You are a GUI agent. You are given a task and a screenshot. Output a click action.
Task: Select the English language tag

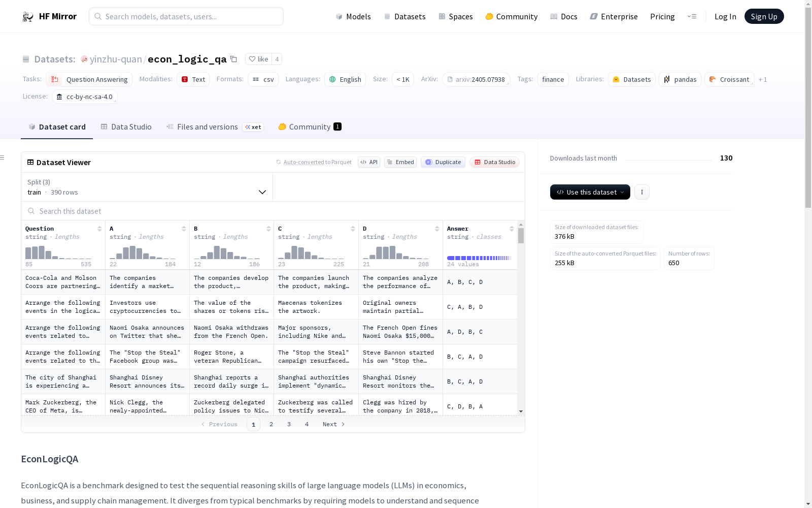(345, 79)
